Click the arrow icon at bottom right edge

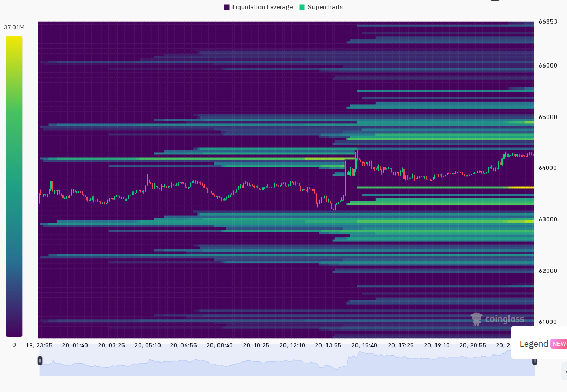[x=564, y=372]
